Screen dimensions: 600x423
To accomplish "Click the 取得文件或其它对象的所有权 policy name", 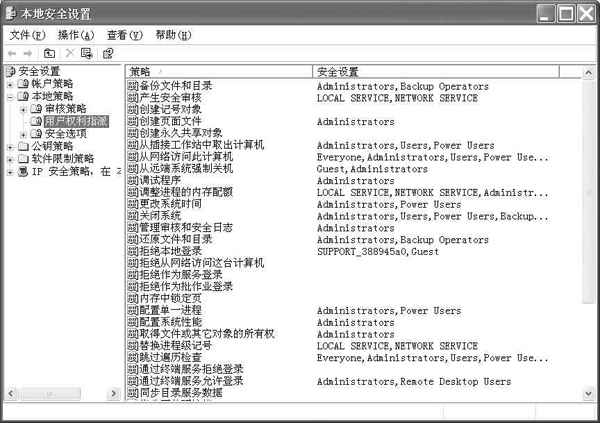I will tap(207, 334).
